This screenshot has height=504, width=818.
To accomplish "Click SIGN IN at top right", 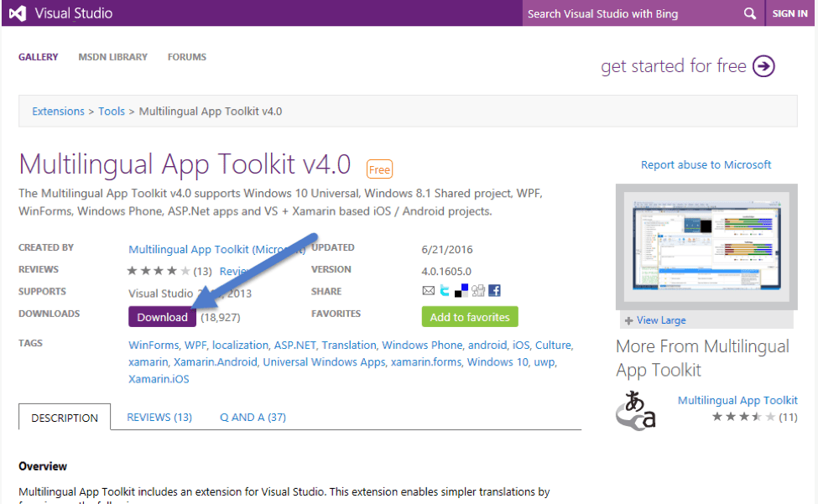I will pyautogui.click(x=789, y=13).
